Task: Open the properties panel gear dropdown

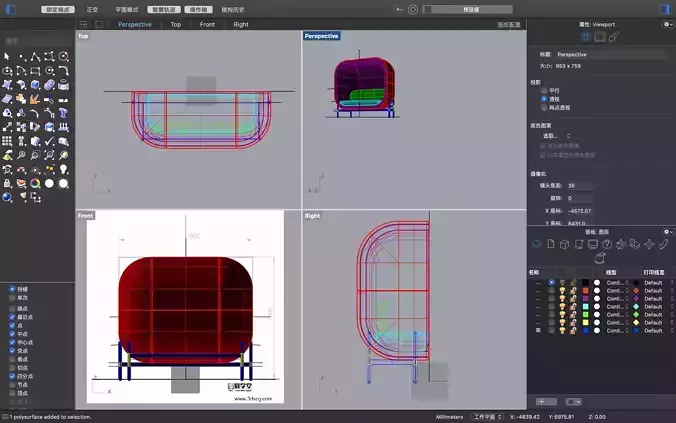Action: click(x=668, y=24)
